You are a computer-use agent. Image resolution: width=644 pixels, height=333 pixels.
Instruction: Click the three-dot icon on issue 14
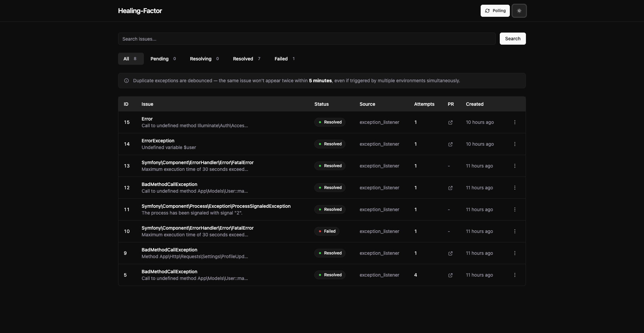515,144
